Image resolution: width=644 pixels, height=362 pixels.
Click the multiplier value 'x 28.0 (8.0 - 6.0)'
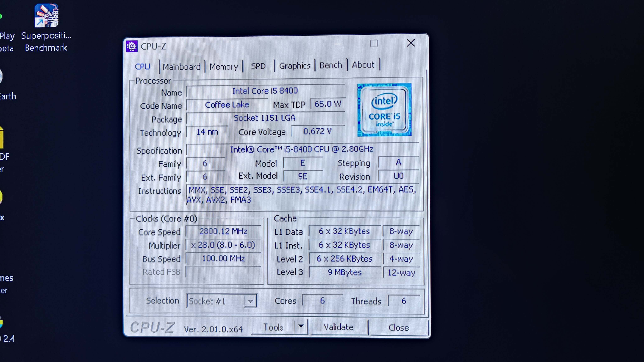223,245
